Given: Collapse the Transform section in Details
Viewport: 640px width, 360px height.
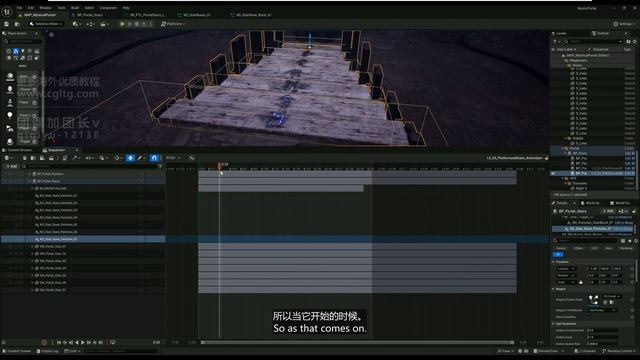Looking at the screenshot, I should 554,262.
